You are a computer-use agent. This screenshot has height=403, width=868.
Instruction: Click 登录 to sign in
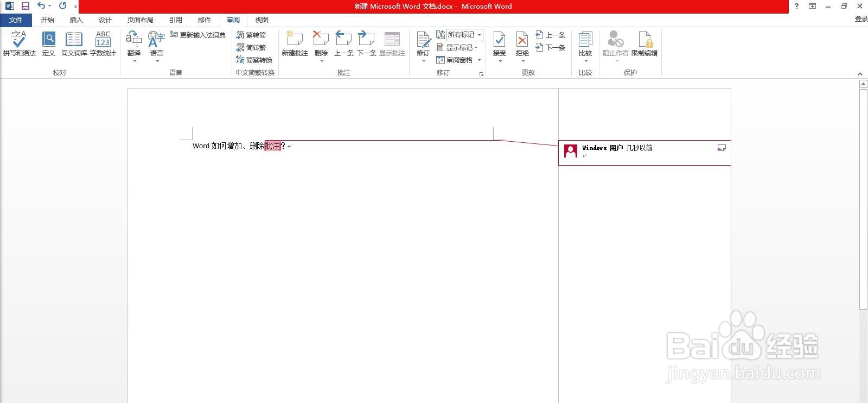[x=861, y=19]
